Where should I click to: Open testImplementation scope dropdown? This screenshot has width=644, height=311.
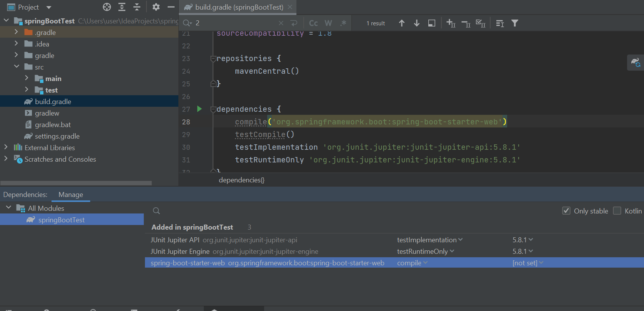430,240
